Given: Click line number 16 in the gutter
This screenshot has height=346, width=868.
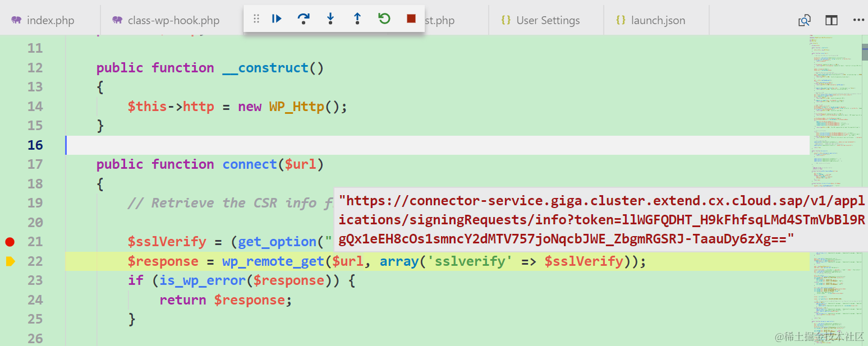Looking at the screenshot, I should tap(35, 145).
